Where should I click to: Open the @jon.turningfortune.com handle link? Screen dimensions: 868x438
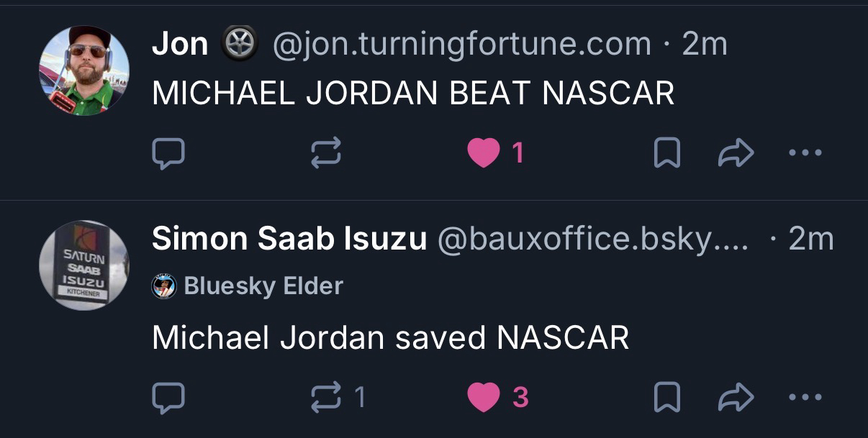tap(461, 45)
